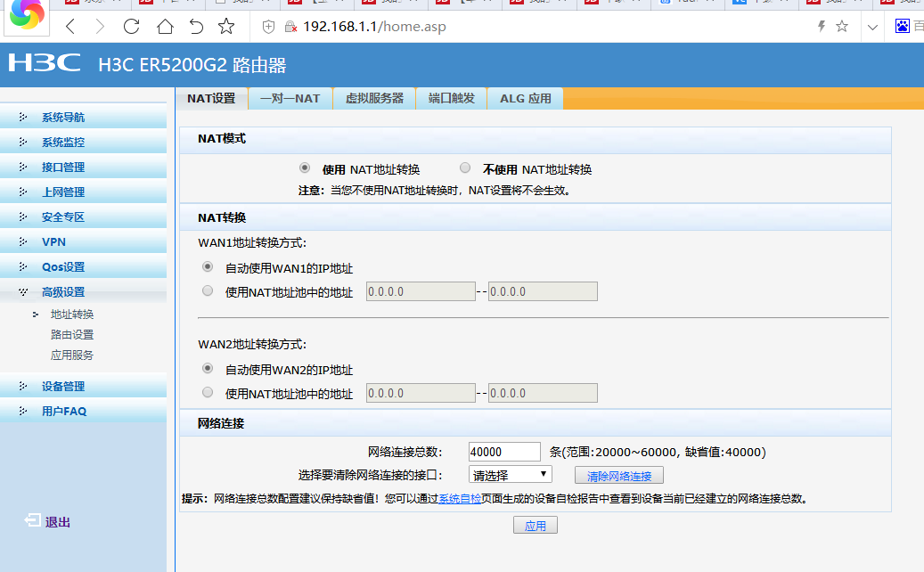
Task: Expand the 用户FAQ menu
Action: 83,411
